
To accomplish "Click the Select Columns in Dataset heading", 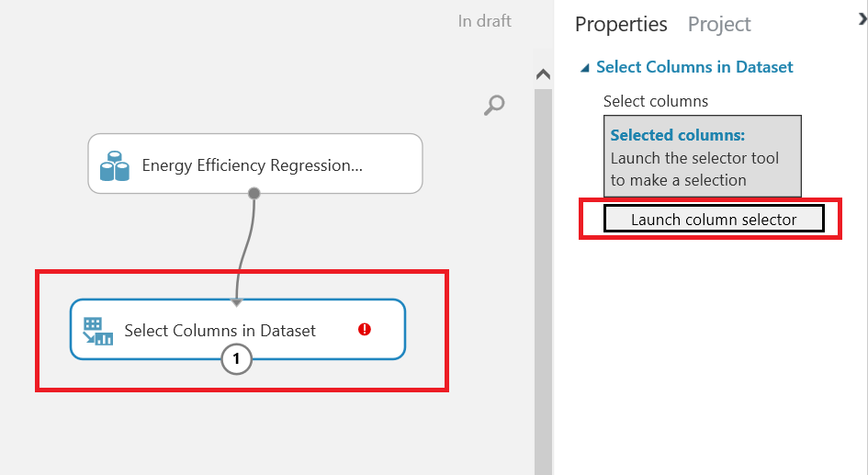I will click(x=694, y=67).
